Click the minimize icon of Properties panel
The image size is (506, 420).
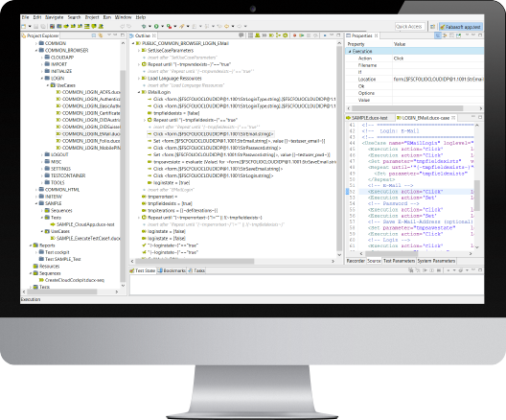click(x=473, y=35)
